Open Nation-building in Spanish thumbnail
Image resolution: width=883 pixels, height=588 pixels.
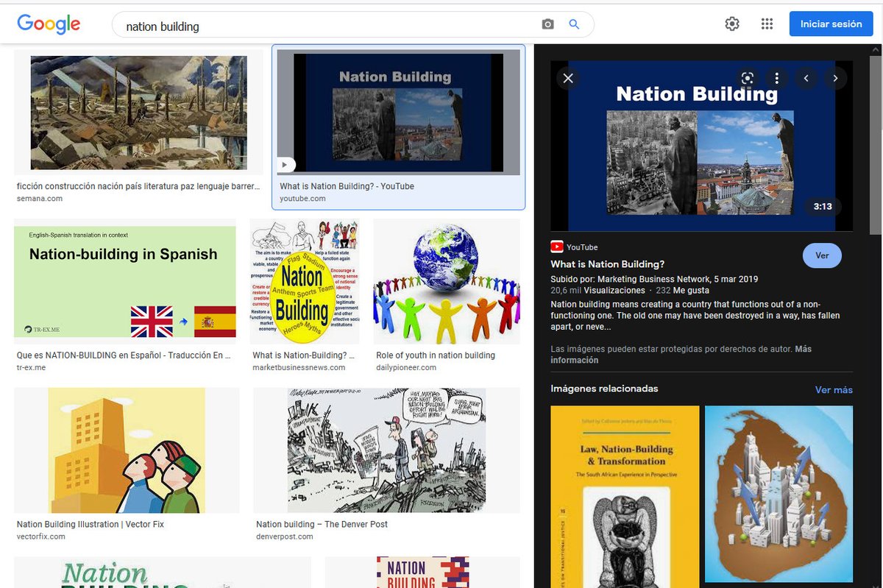tap(125, 281)
